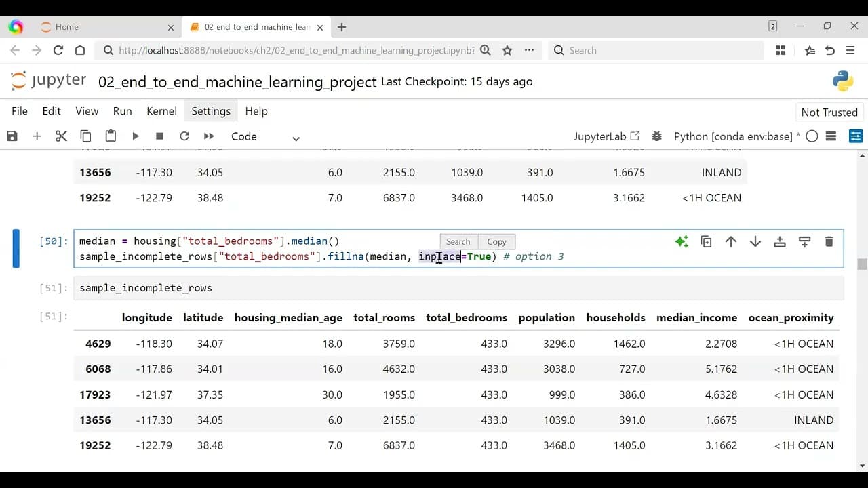Image resolution: width=868 pixels, height=488 pixels.
Task: Click the localhost URL address bar
Action: [x=296, y=50]
